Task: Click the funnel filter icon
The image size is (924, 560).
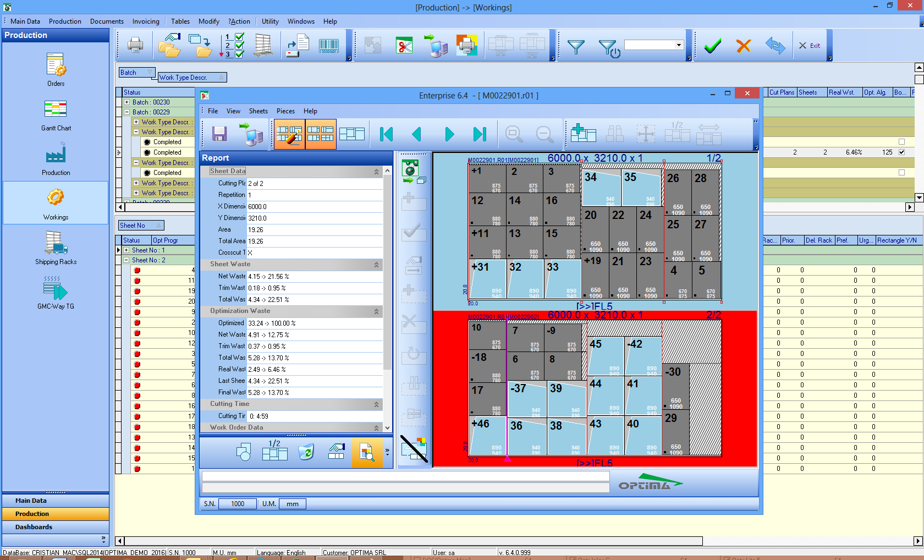Action: coord(576,47)
